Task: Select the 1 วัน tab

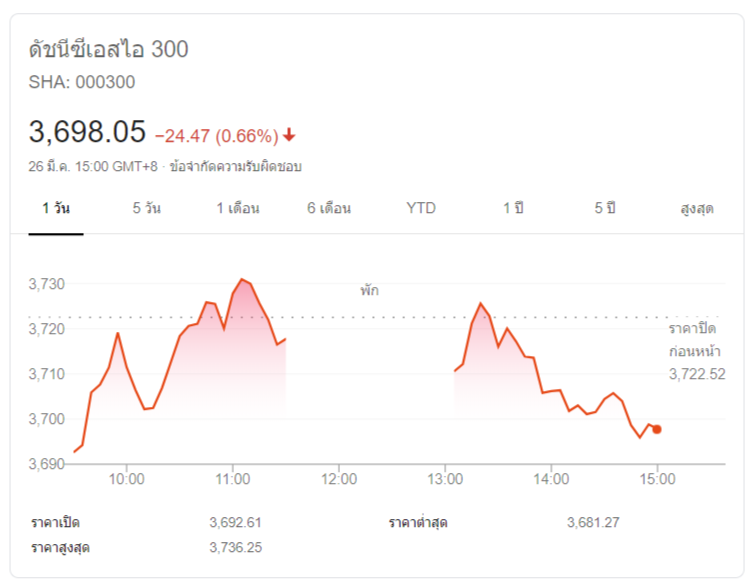Action: (56, 209)
